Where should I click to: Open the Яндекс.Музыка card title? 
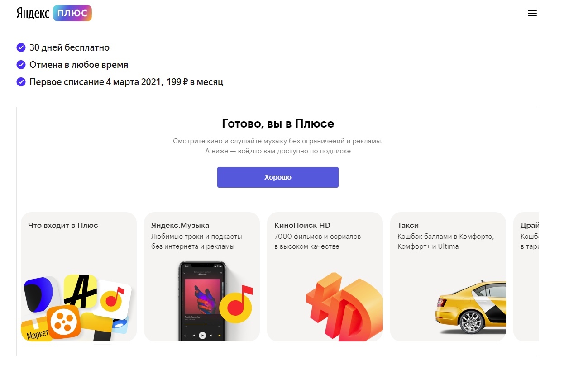coord(180,225)
